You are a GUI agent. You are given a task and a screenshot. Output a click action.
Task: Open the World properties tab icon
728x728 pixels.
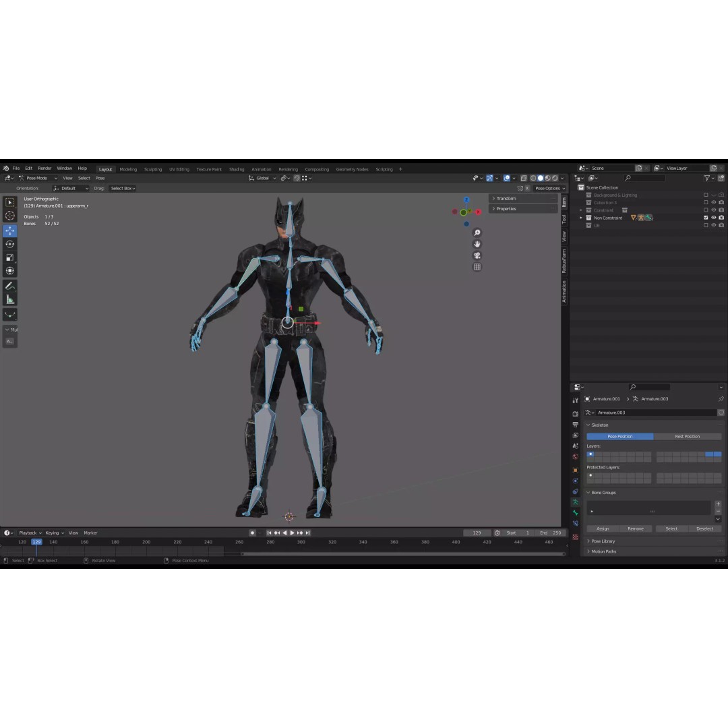[575, 457]
